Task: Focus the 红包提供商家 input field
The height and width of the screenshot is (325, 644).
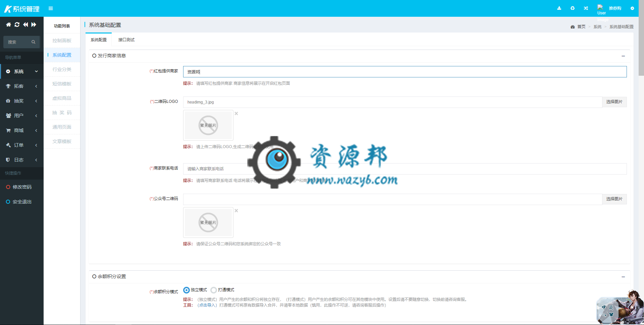Action: pos(405,72)
